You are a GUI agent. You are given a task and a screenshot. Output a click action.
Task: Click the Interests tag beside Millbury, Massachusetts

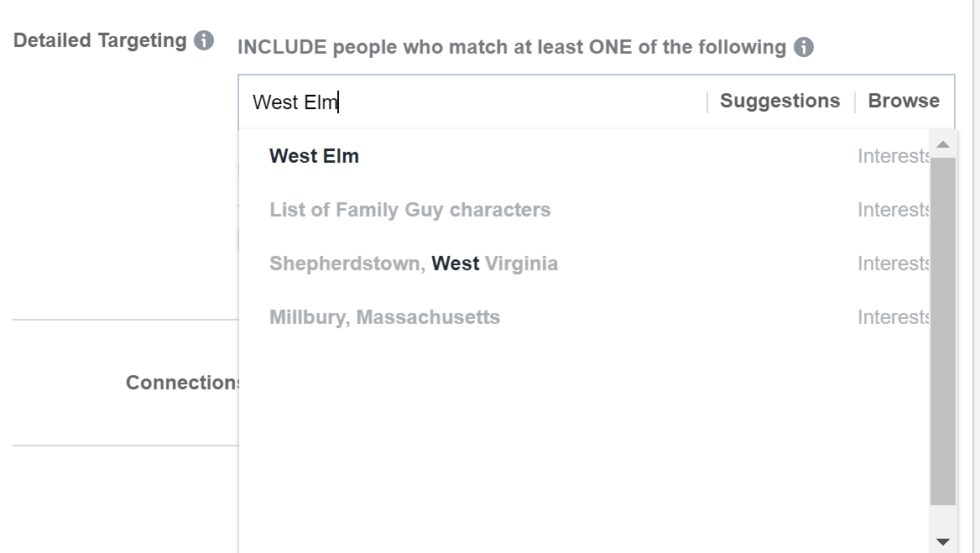pos(894,317)
